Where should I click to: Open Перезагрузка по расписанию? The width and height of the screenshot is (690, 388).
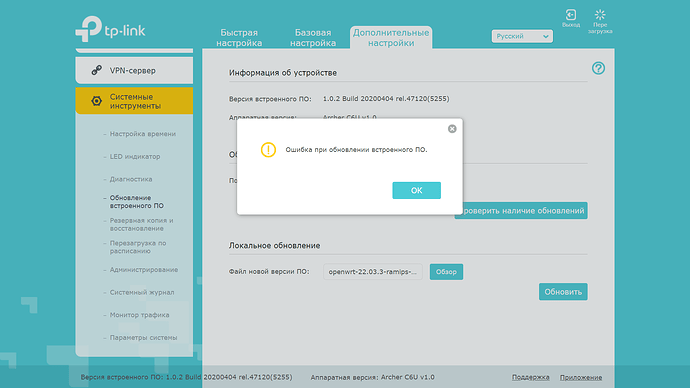coord(138,247)
